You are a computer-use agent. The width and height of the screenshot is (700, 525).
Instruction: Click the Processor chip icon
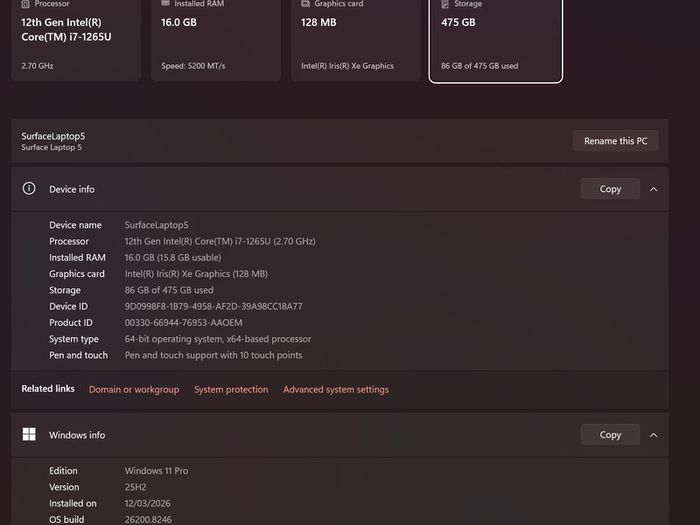coord(25,4)
